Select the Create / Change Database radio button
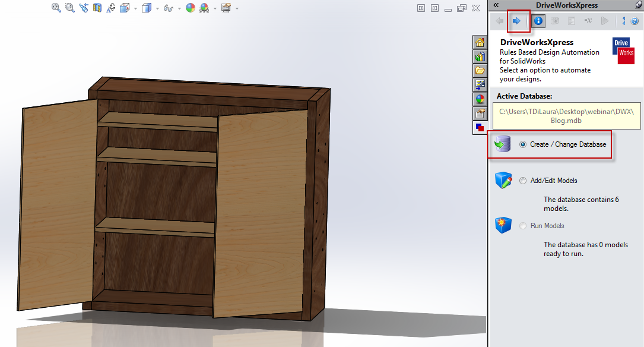644x347 pixels. pos(523,144)
